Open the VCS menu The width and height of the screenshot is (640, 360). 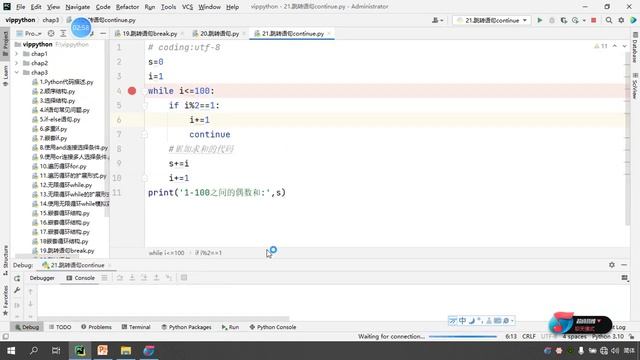tap(187, 7)
